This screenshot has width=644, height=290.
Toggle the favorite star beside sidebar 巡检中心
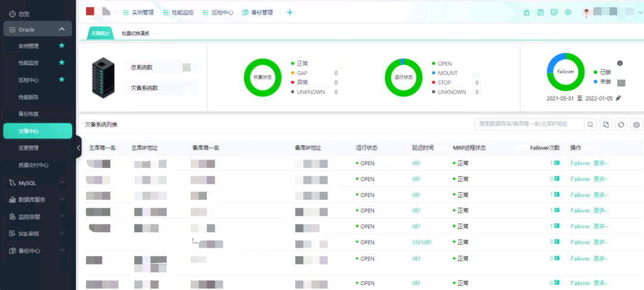coord(61,79)
